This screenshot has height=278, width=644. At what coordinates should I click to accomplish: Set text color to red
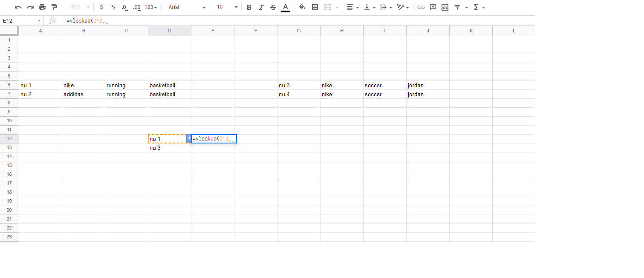[285, 7]
